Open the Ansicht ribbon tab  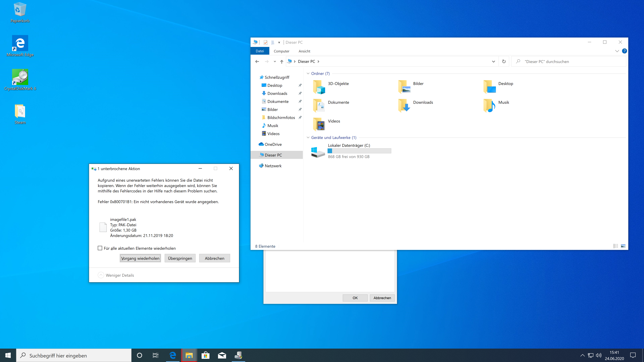pos(304,51)
